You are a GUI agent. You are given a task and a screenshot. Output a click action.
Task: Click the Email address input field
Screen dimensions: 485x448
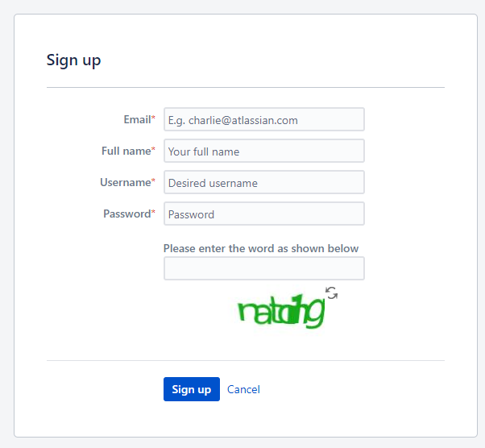pos(263,120)
